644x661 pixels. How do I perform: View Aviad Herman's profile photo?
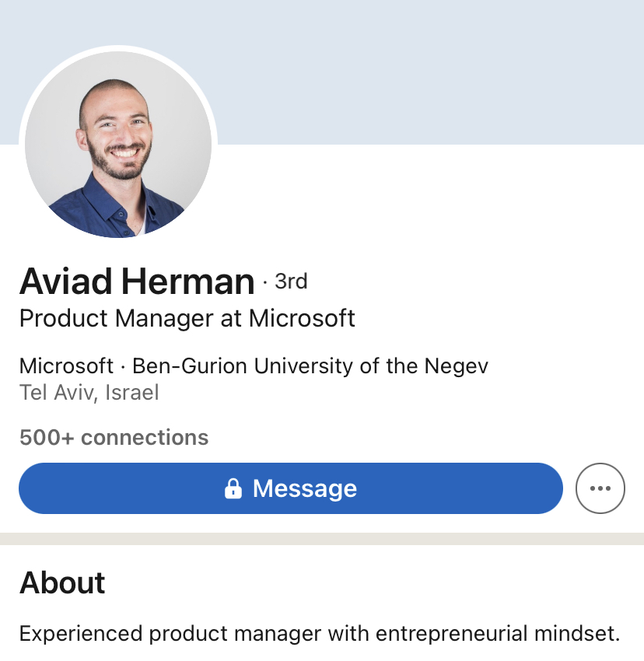click(118, 144)
